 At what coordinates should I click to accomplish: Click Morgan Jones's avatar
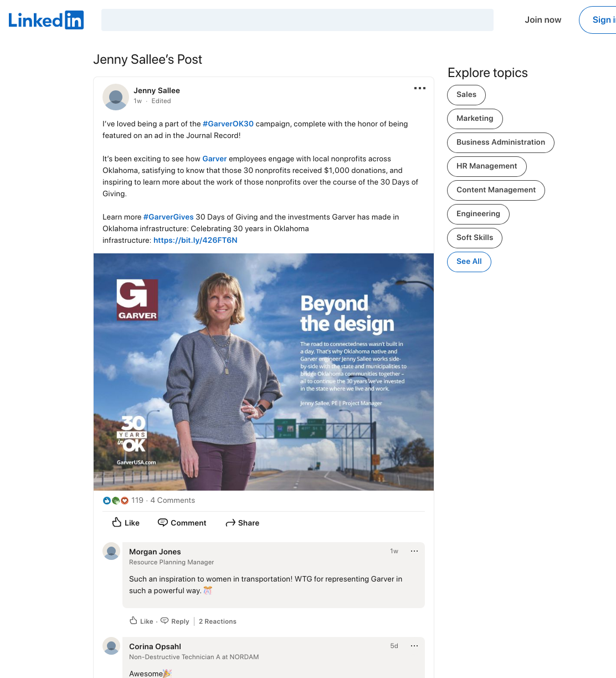(x=111, y=551)
